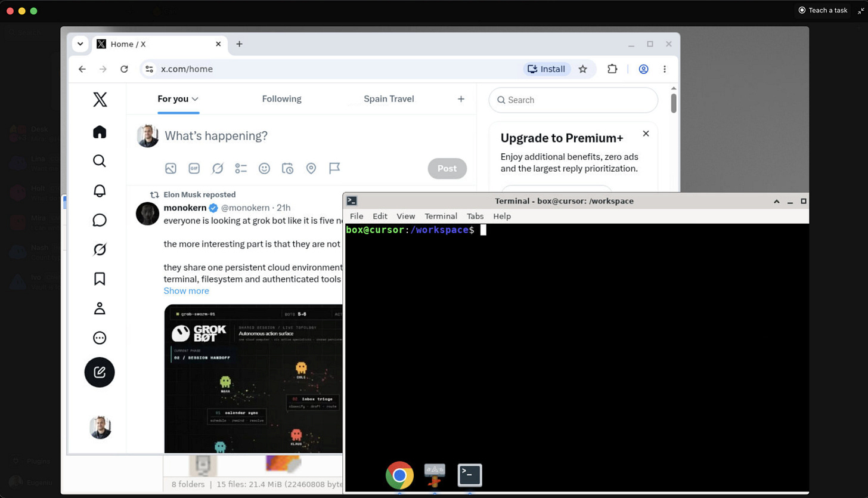Click the hammer app icon in dock
868x498 pixels.
(x=435, y=475)
